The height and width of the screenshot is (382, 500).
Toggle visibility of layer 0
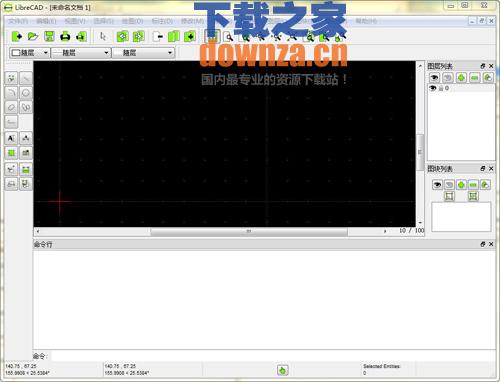433,88
